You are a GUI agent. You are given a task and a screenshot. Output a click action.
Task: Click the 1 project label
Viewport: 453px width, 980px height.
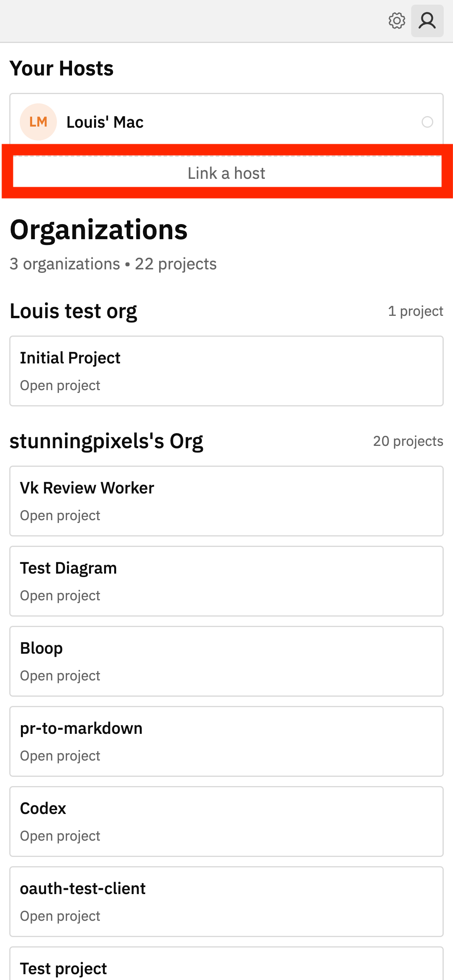[416, 311]
